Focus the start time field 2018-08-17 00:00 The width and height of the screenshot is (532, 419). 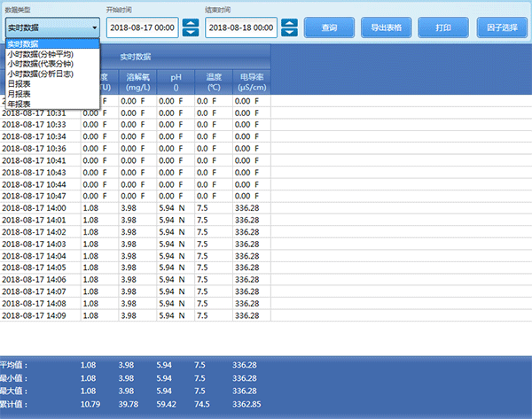tap(143, 27)
